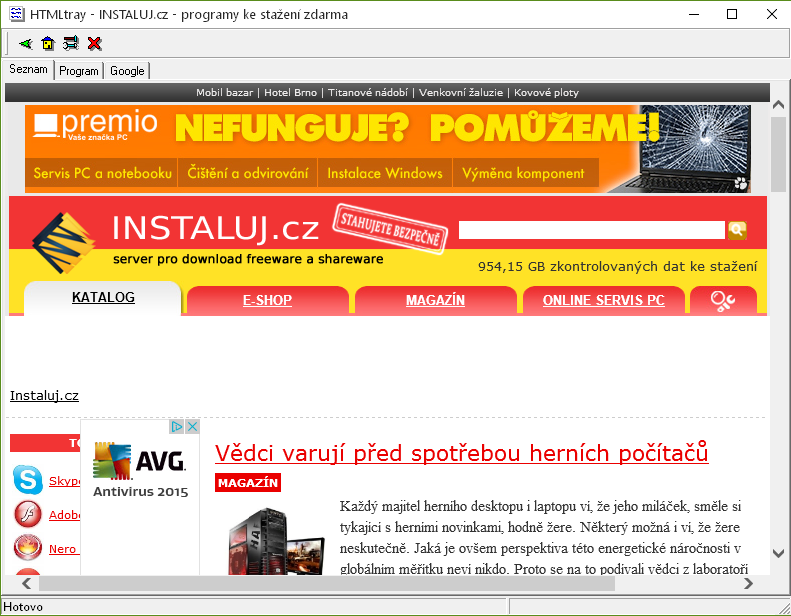Image resolution: width=791 pixels, height=616 pixels.
Task: Switch to the Google tab
Action: [127, 71]
